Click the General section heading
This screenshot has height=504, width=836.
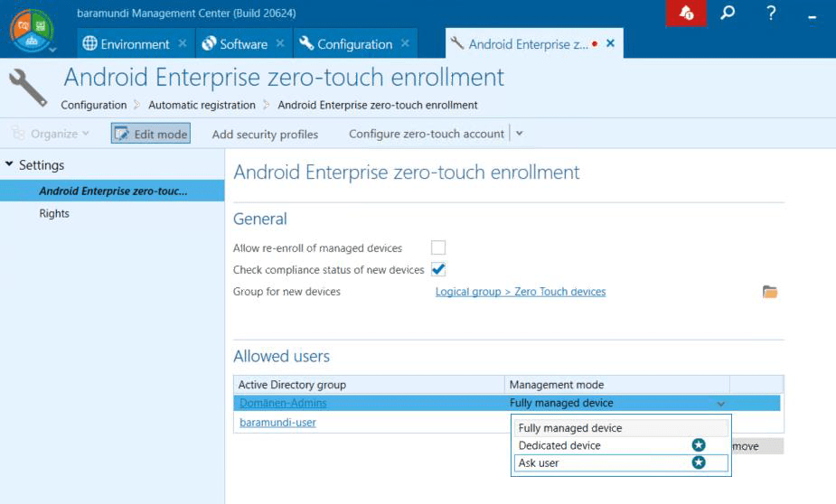pos(260,219)
